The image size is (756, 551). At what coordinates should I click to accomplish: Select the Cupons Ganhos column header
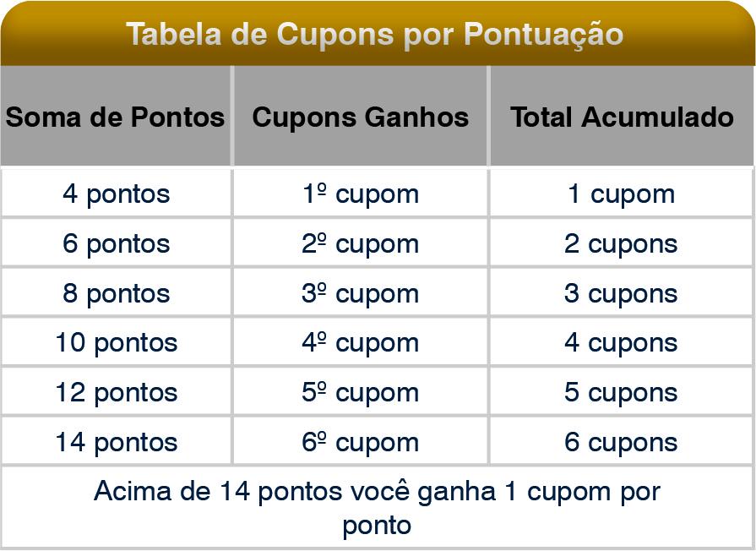[x=360, y=117]
